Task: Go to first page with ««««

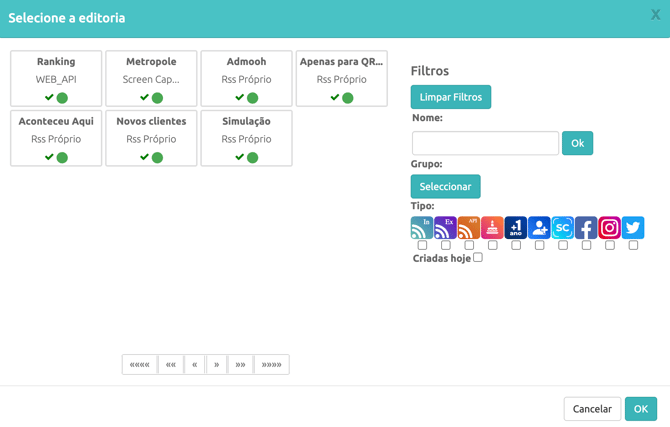Action: 140,365
